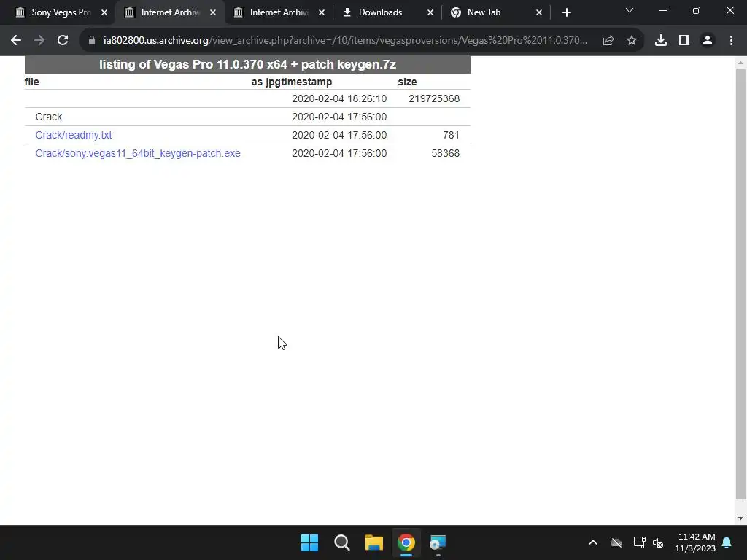Go back to the previous page
Image resolution: width=747 pixels, height=560 pixels.
[x=16, y=41]
